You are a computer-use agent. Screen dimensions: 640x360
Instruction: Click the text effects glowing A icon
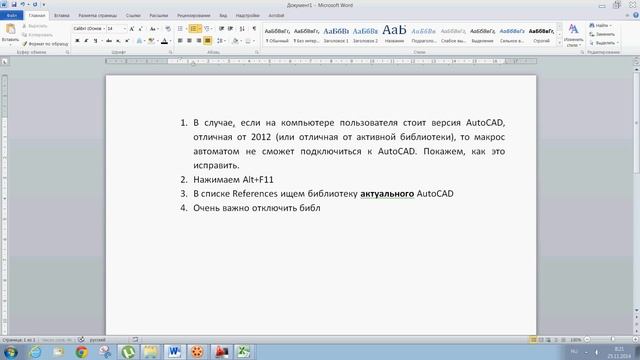[139, 41]
